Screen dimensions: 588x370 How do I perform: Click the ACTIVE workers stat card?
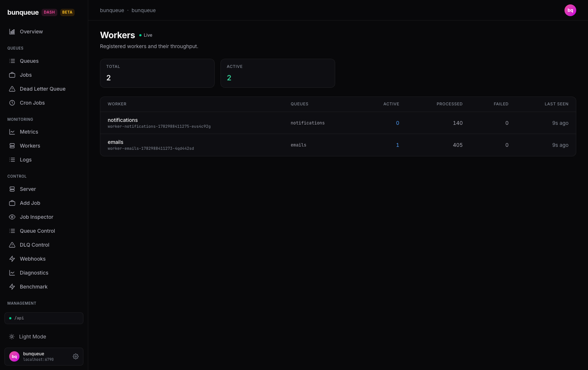tap(277, 73)
